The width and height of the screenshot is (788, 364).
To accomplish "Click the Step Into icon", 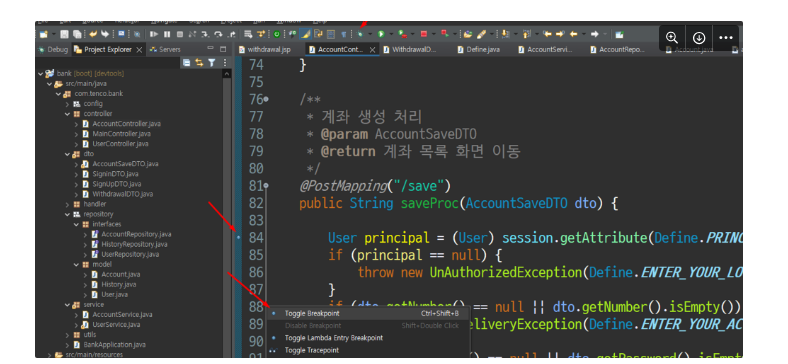I will pos(206,34).
